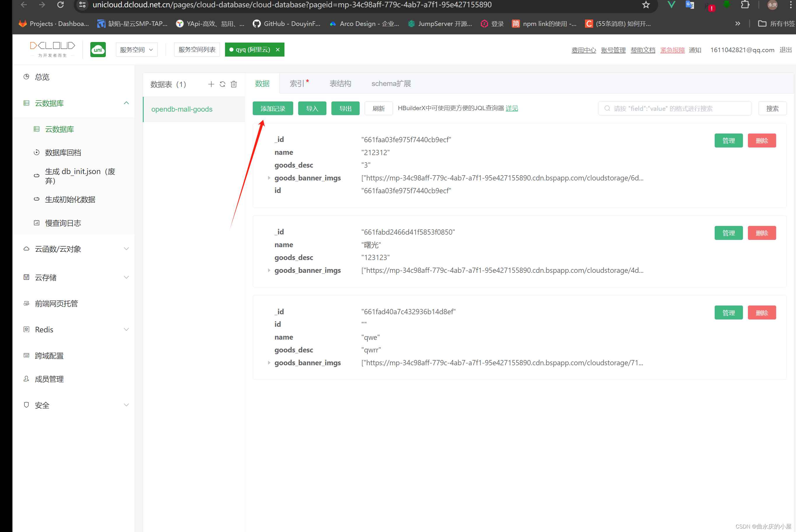Click 退出 to log out
796x532 pixels.
(786, 50)
